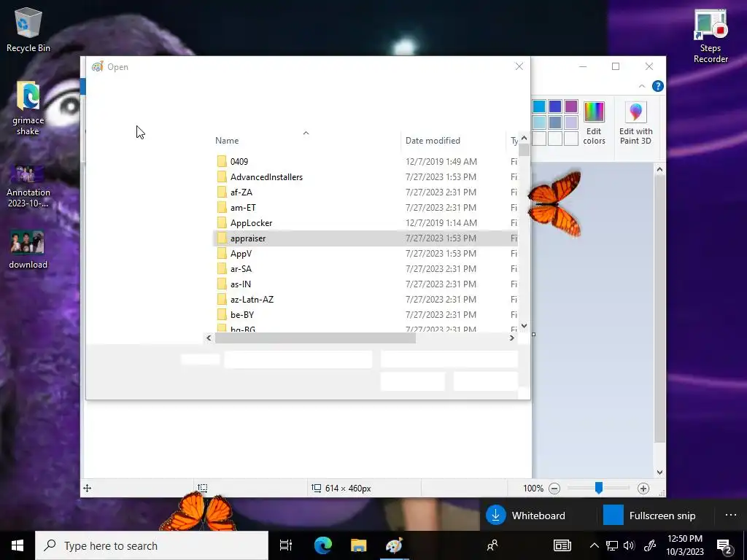The height and width of the screenshot is (560, 747).
Task: Open Whiteboard from the ink workspace
Action: [x=526, y=516]
